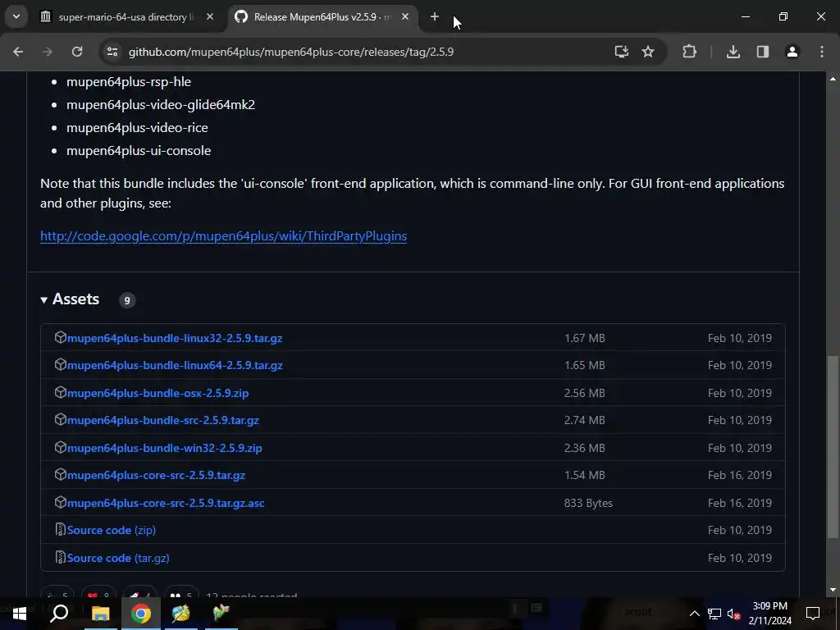
Task: Open the Chrome three-dot menu
Action: tap(822, 52)
